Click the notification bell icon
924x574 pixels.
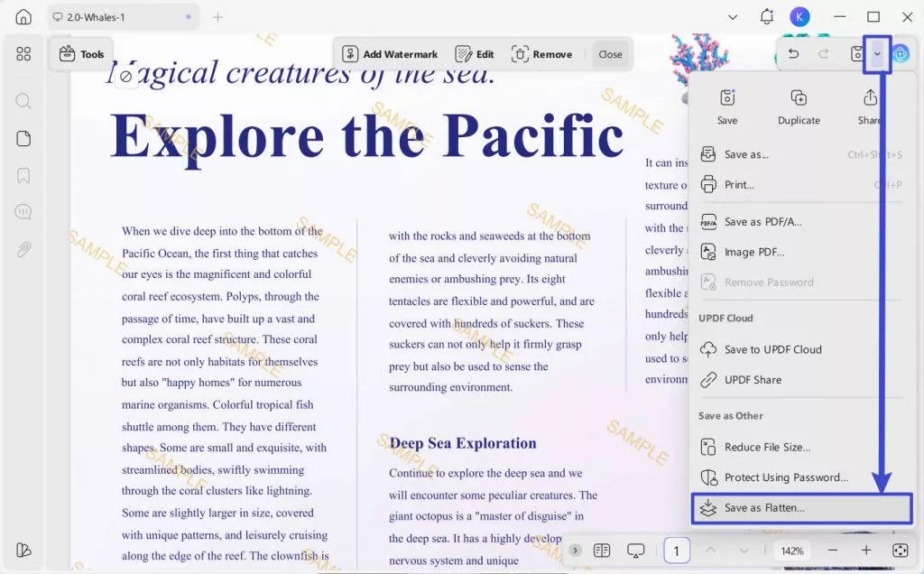[767, 17]
